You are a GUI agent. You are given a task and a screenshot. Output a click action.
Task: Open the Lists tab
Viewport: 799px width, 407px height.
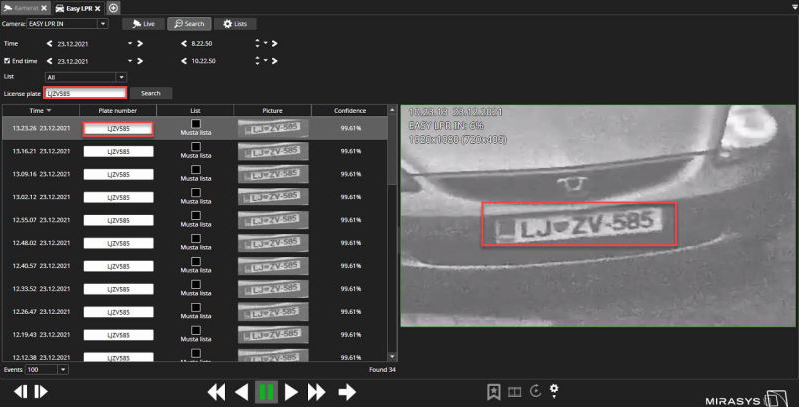(235, 23)
